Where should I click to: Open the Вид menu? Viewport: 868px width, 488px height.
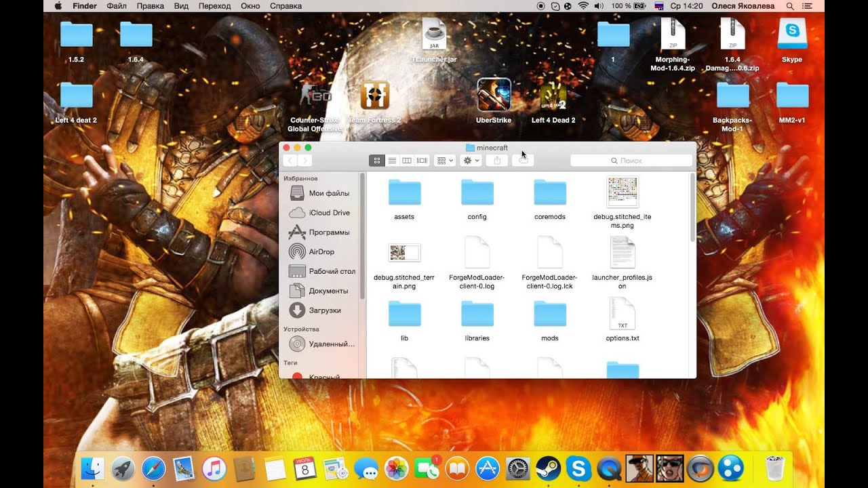coord(181,6)
